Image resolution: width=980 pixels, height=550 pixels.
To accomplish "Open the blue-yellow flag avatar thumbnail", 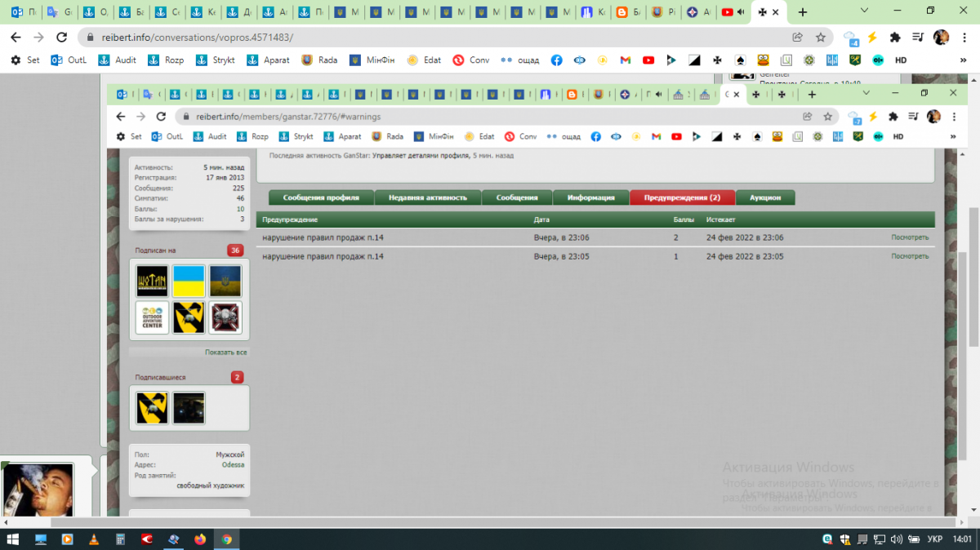I will 189,281.
